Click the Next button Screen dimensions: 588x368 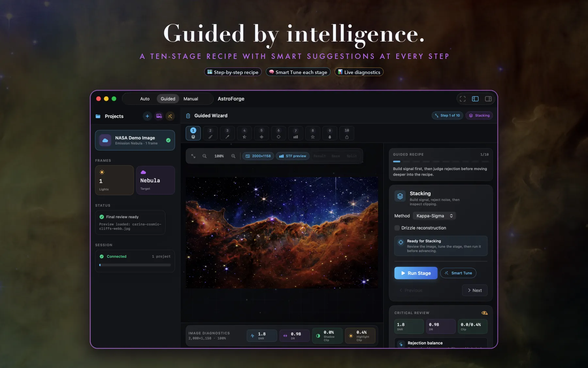pos(475,290)
